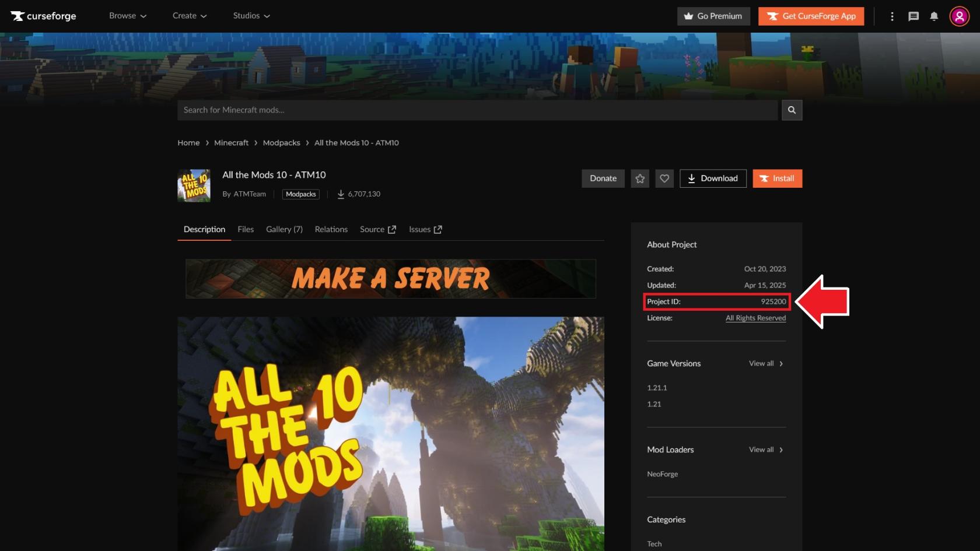Click the Donate button

click(603, 178)
